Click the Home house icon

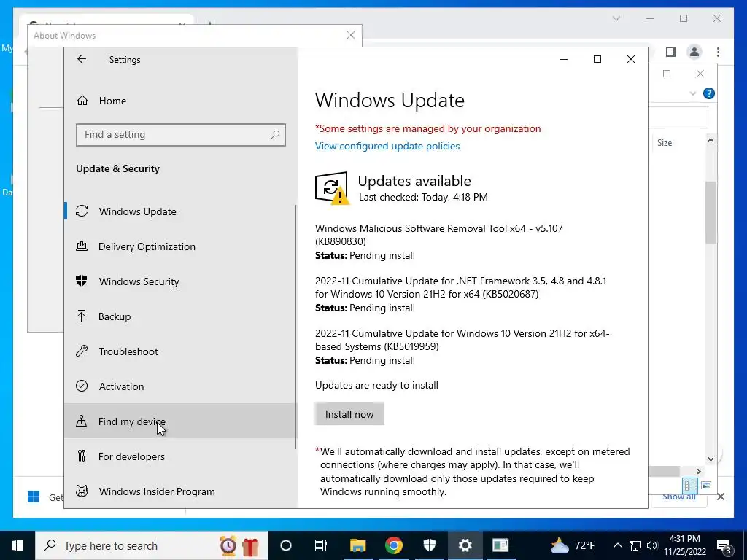point(82,100)
